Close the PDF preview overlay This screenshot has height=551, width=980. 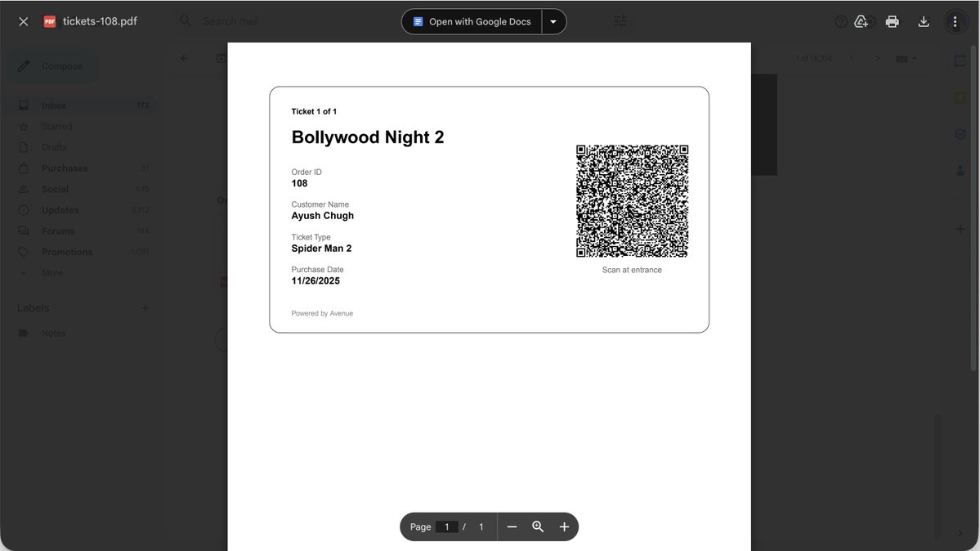click(x=23, y=21)
